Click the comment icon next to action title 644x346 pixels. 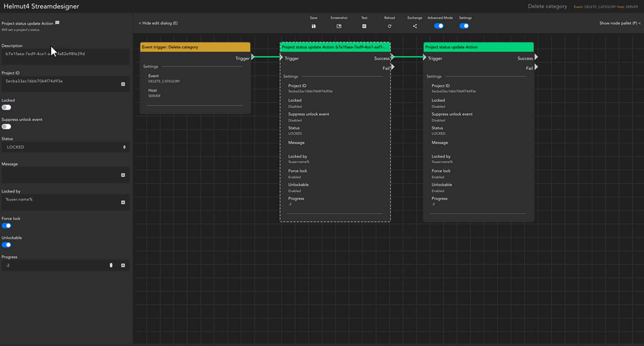57,23
